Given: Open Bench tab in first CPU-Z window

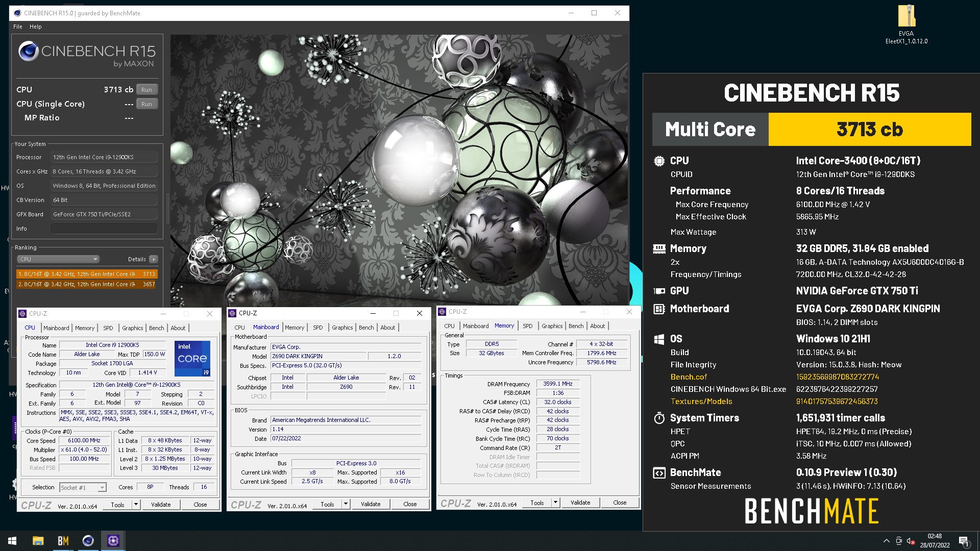Looking at the screenshot, I should [x=157, y=328].
